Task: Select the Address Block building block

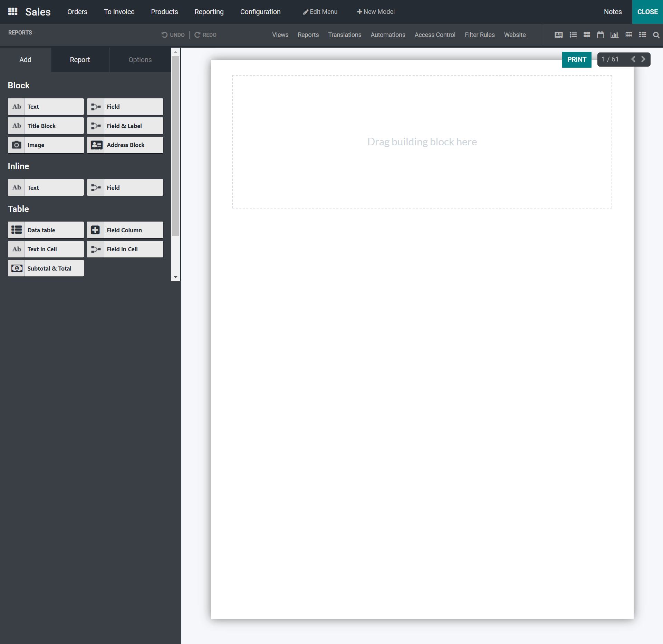Action: point(125,144)
